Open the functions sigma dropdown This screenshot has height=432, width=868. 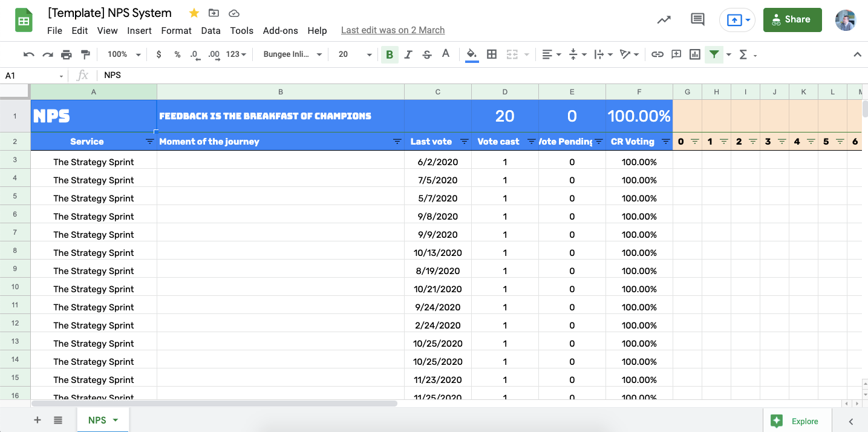coord(748,54)
